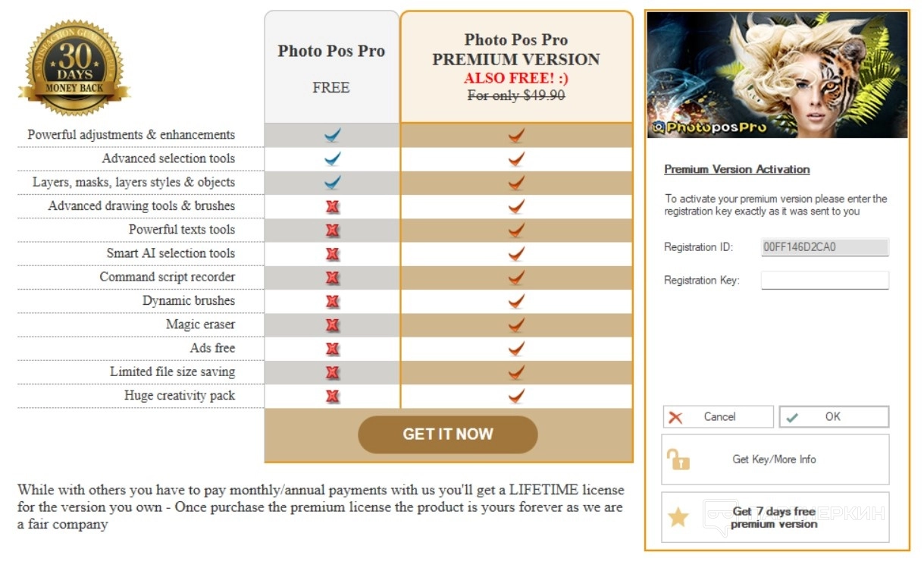The width and height of the screenshot is (924, 577).
Task: Click the red X Cancel icon
Action: (x=675, y=417)
